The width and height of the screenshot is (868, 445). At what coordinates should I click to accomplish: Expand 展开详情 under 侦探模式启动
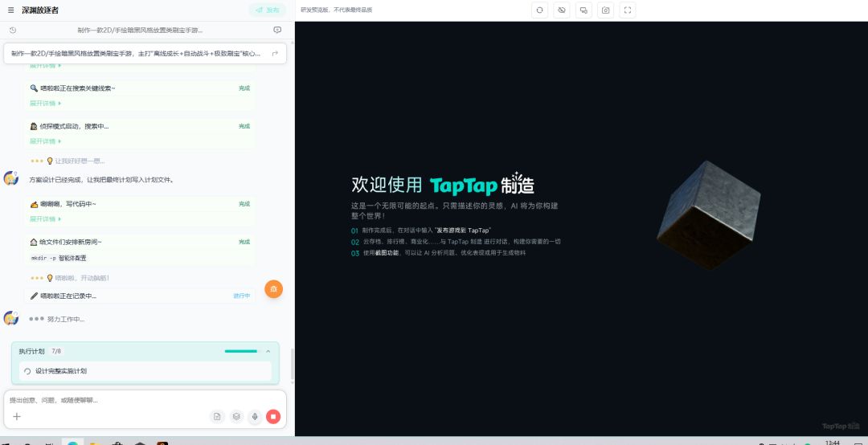[45, 141]
